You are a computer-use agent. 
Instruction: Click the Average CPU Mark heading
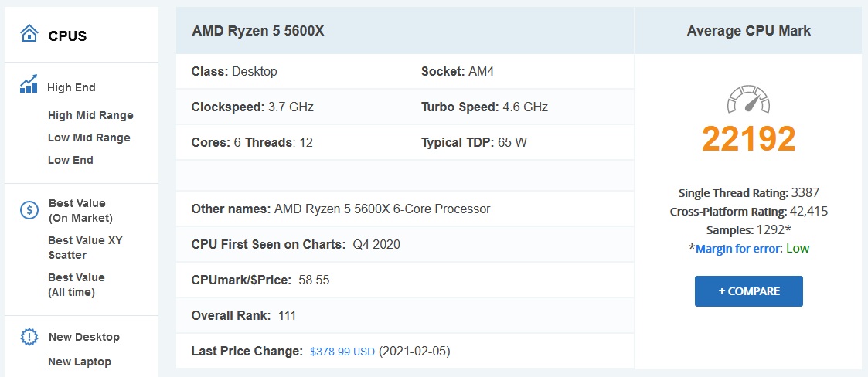(x=748, y=31)
